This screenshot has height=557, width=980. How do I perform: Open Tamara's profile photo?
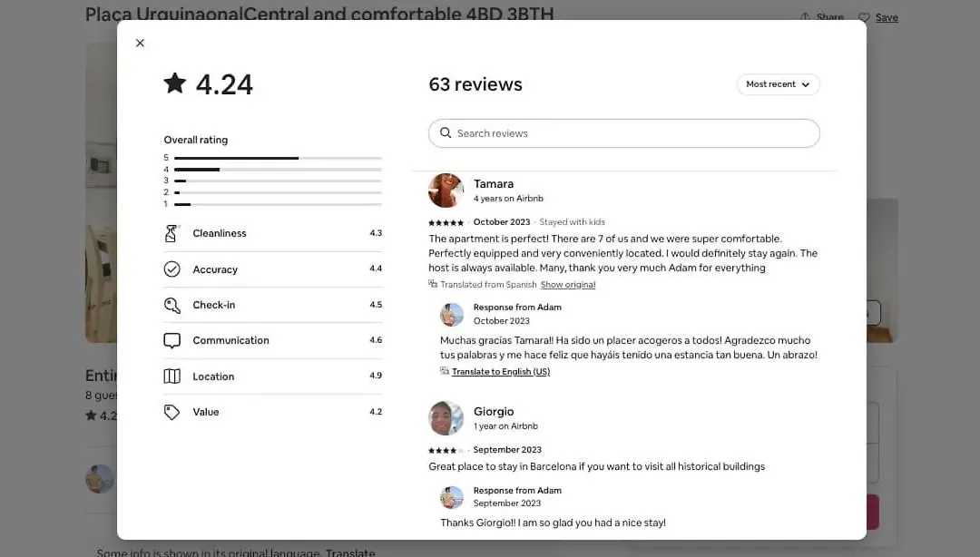click(446, 190)
